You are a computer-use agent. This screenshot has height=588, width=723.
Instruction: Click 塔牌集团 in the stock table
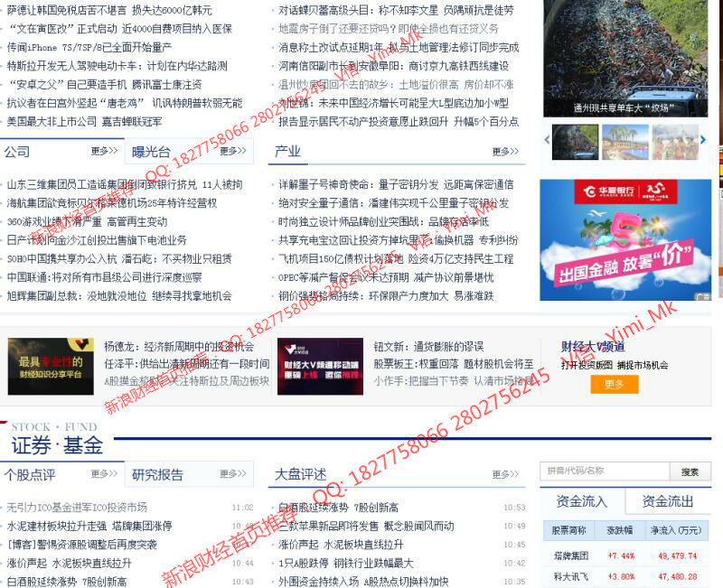[571, 555]
